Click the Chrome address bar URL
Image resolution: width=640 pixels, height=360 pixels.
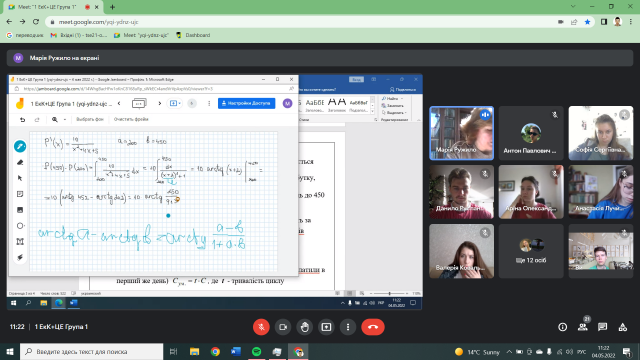[x=98, y=22]
